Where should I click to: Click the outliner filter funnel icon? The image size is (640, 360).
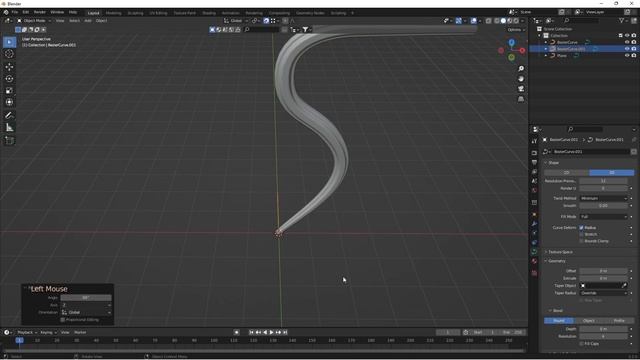click(622, 20)
